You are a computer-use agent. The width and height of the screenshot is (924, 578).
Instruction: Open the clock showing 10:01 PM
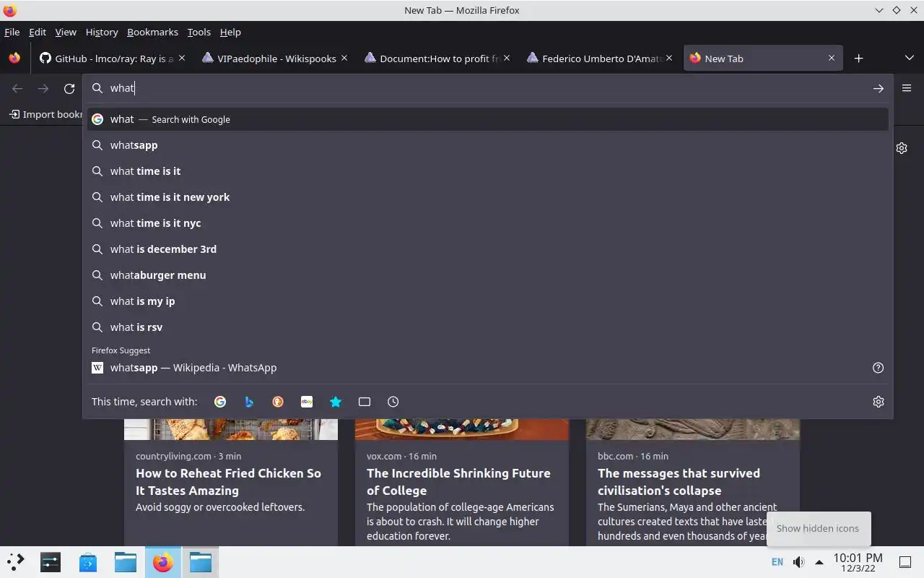858,562
